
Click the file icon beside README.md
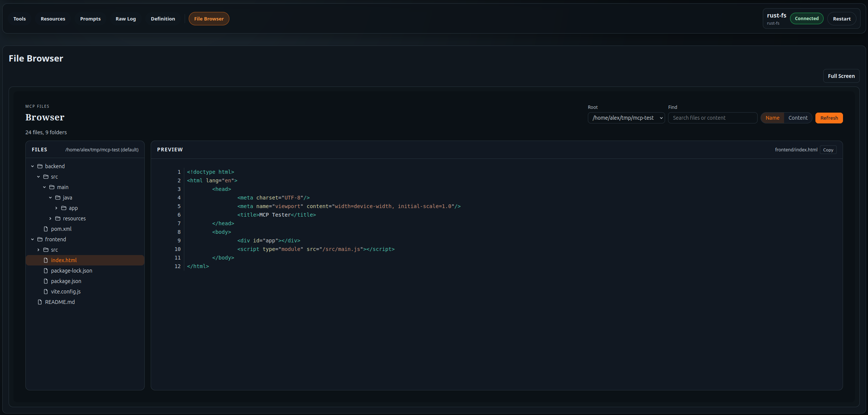(x=40, y=302)
